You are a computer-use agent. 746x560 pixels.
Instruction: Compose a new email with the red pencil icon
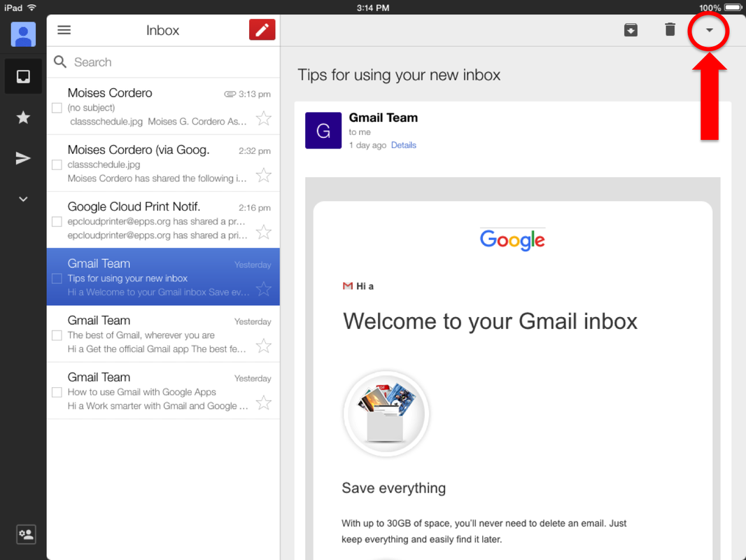click(x=262, y=29)
